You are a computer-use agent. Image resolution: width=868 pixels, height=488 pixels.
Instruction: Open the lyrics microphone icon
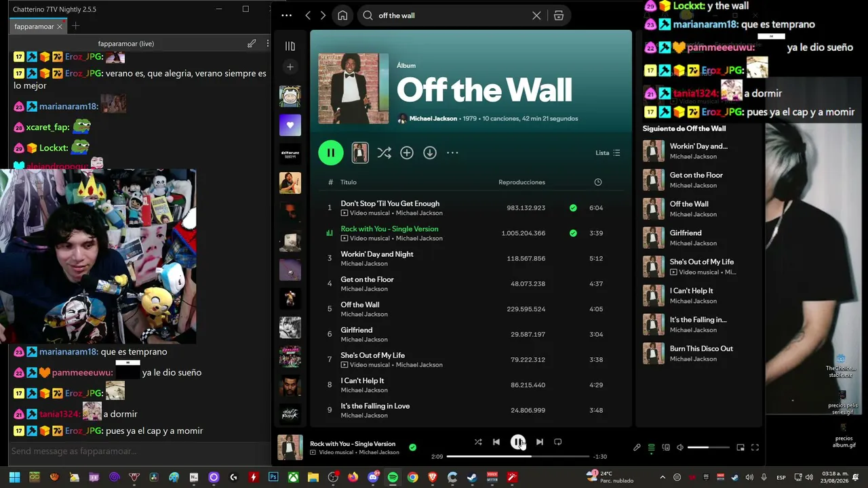coord(637,447)
